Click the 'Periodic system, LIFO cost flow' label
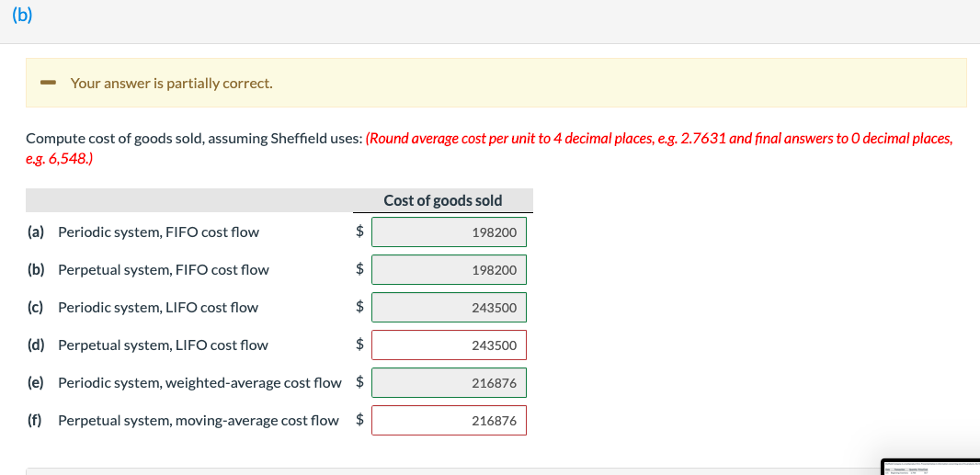980x475 pixels. pyautogui.click(x=157, y=308)
